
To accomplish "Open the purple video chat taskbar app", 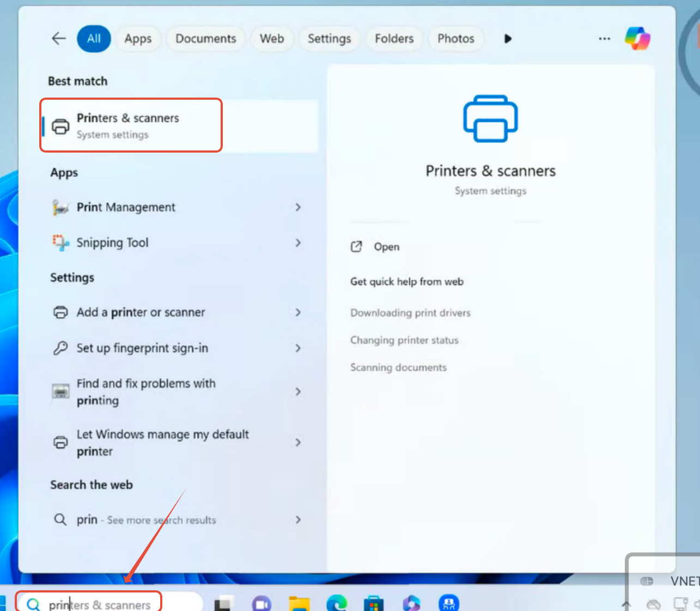I will coord(261,603).
